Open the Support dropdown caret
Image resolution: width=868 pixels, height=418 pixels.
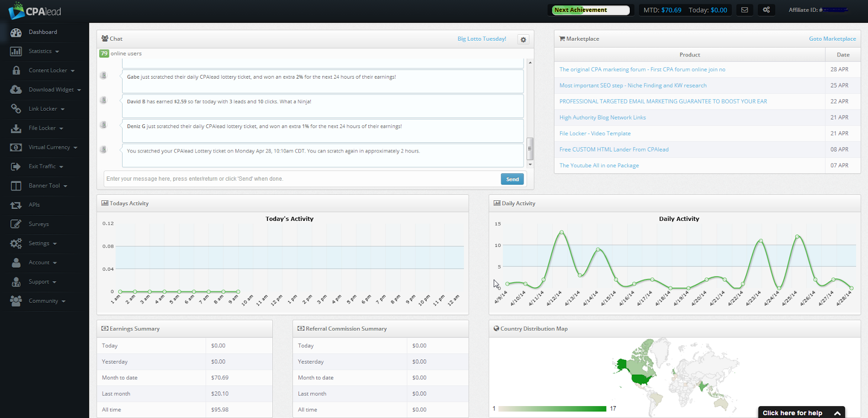(x=54, y=282)
